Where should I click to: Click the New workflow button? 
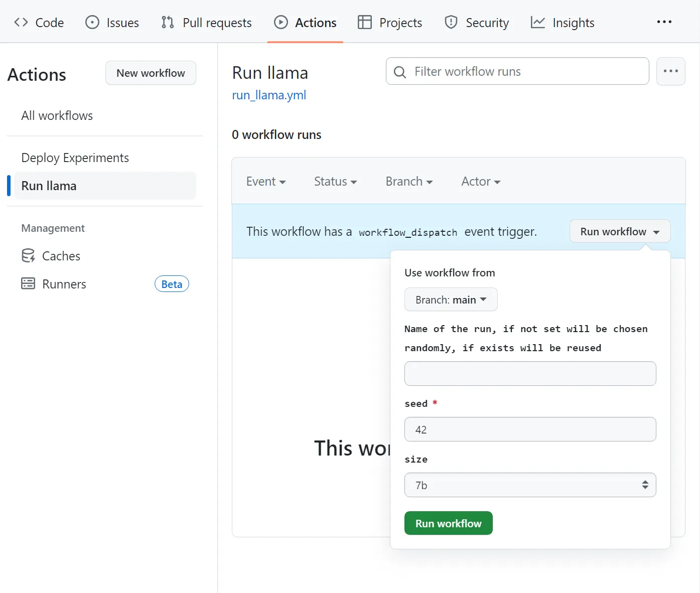coord(151,73)
